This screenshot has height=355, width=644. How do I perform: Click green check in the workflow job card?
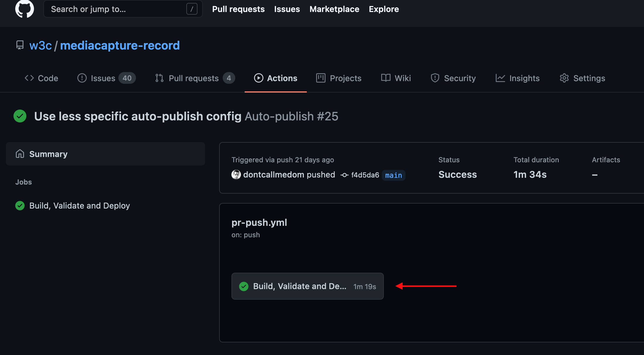pyautogui.click(x=244, y=286)
